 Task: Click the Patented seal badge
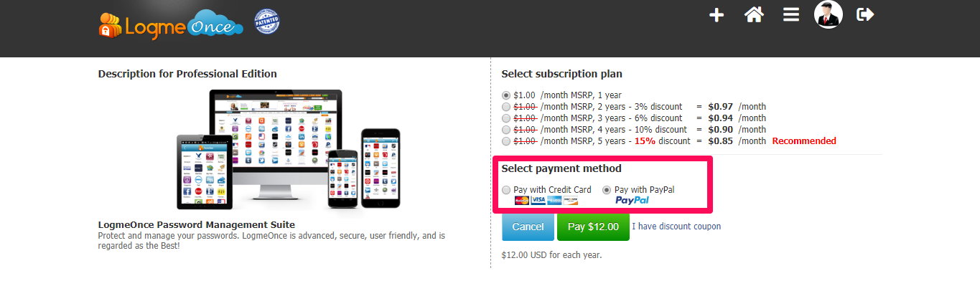click(x=267, y=22)
